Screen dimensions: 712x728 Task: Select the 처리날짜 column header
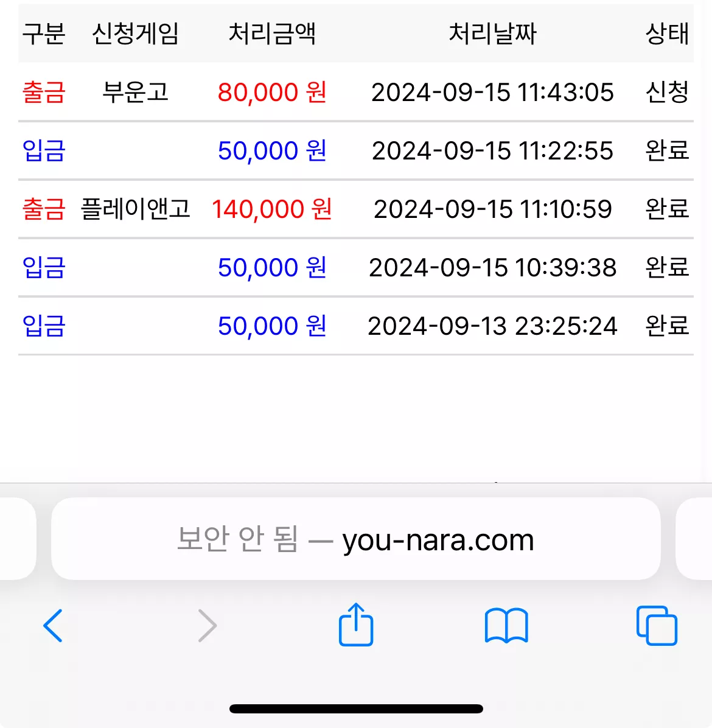pyautogui.click(x=492, y=33)
